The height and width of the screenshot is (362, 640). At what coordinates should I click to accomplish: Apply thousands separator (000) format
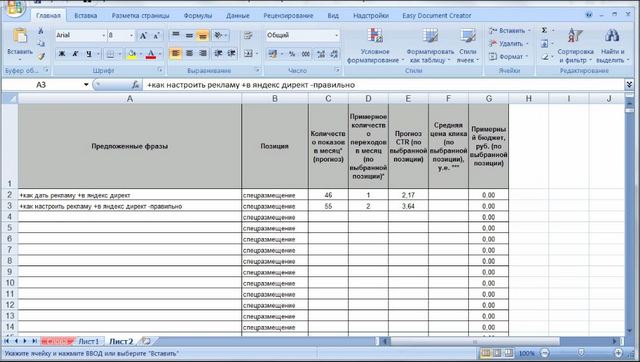(306, 54)
